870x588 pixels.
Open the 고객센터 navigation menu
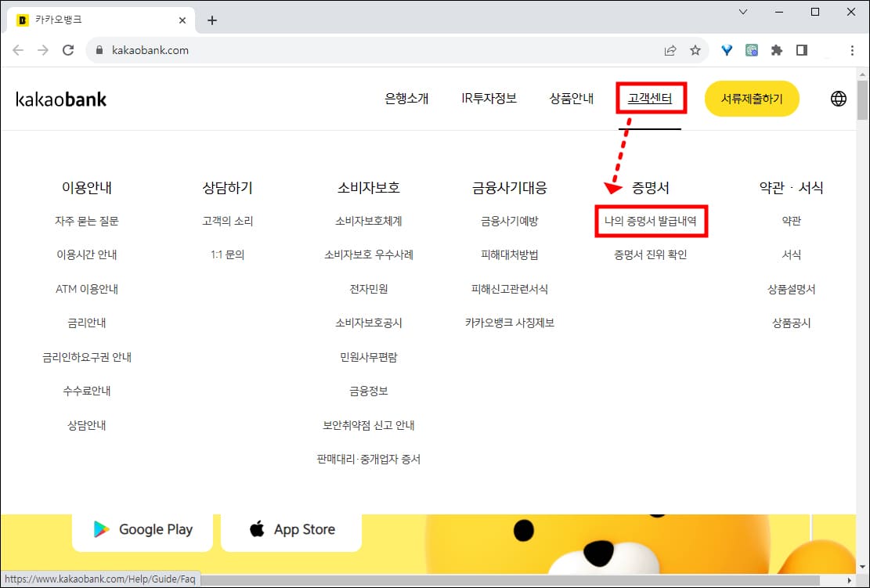pos(651,99)
